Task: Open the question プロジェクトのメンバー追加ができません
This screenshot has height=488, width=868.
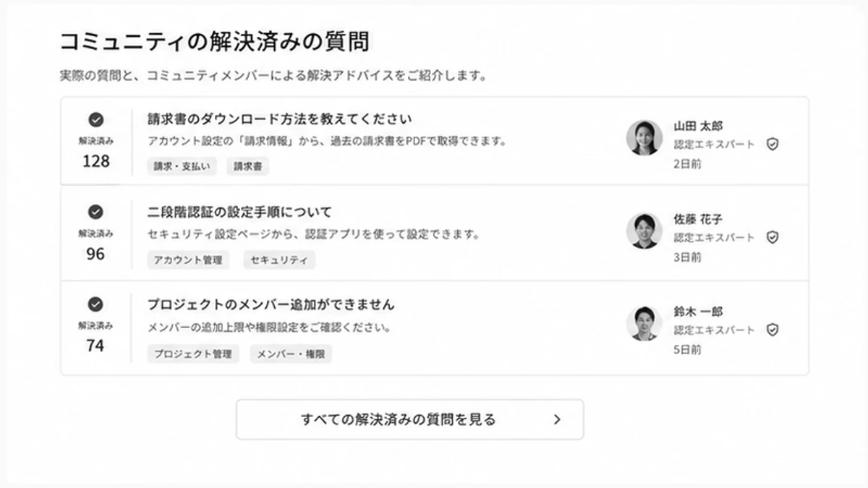Action: (x=271, y=304)
